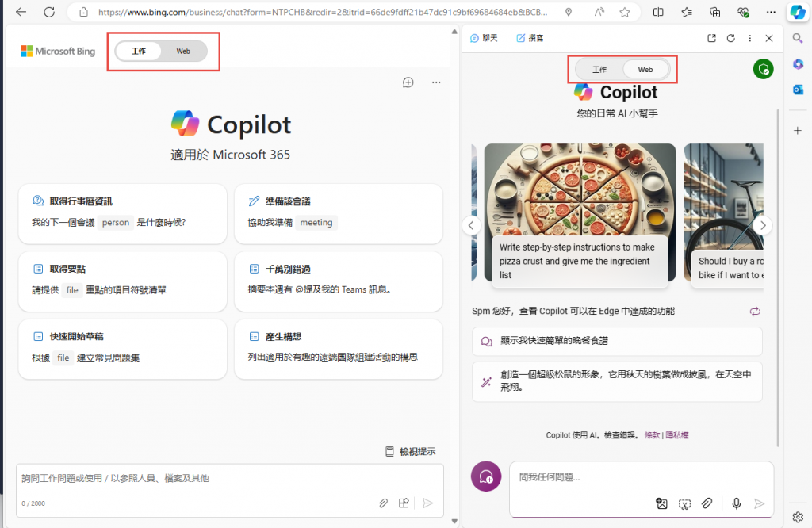Go back with the browser back arrow
The image size is (812, 528).
[x=21, y=12]
